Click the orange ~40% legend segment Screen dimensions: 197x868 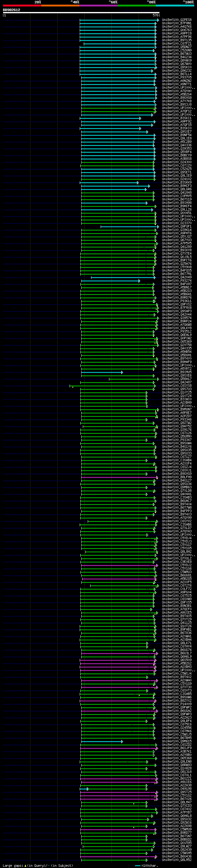pos(60,6)
